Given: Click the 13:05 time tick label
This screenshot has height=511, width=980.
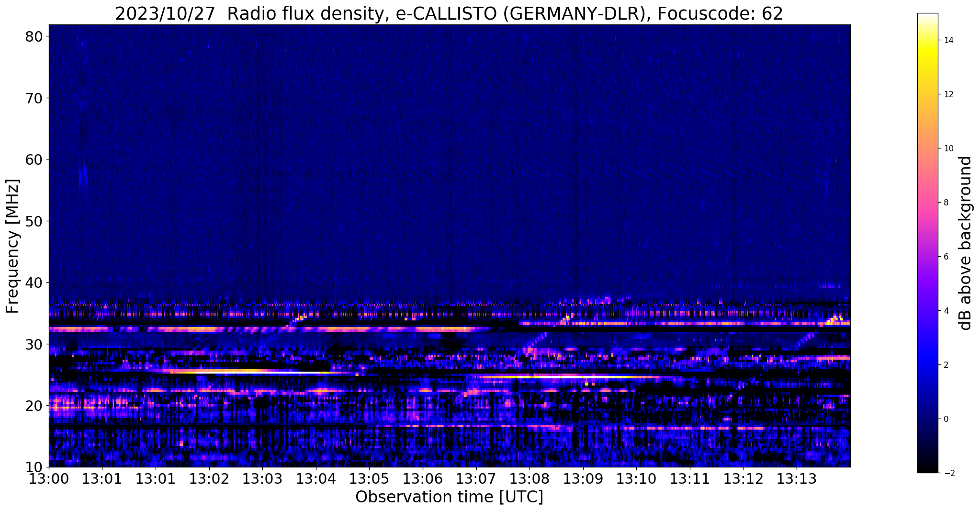Looking at the screenshot, I should 369,479.
